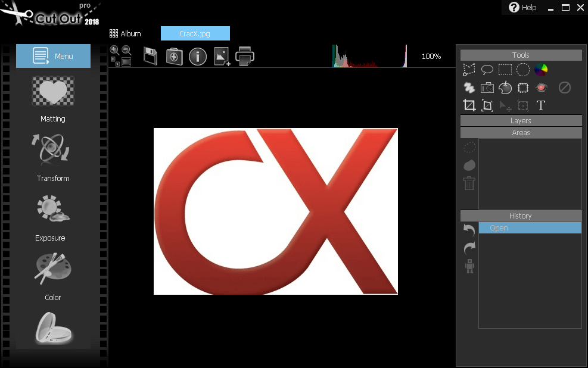Click the 100% zoom value
Viewport: 588px width, 368px height.
pos(431,56)
